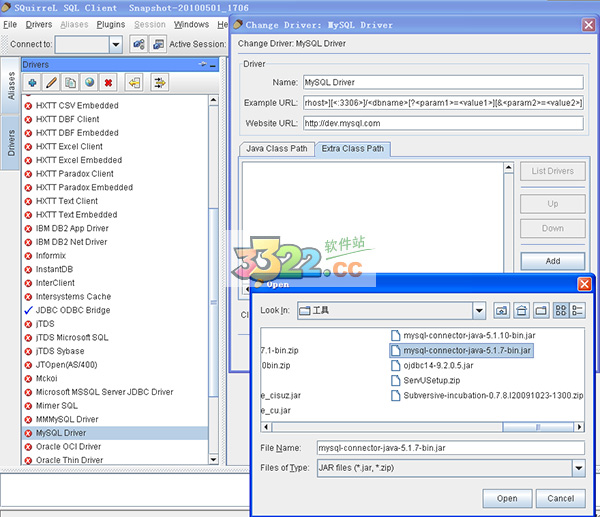The height and width of the screenshot is (517, 600).
Task: Open the Drivers side tab
Action: tap(10, 143)
